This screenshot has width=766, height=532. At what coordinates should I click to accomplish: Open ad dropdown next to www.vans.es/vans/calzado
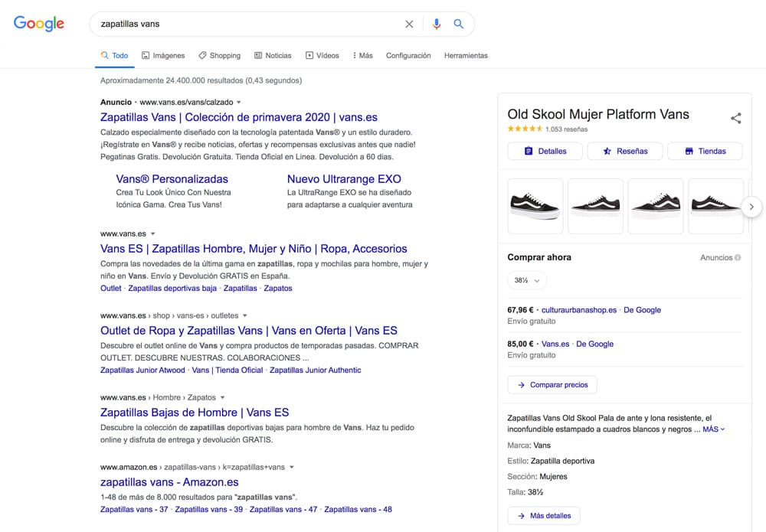(239, 103)
